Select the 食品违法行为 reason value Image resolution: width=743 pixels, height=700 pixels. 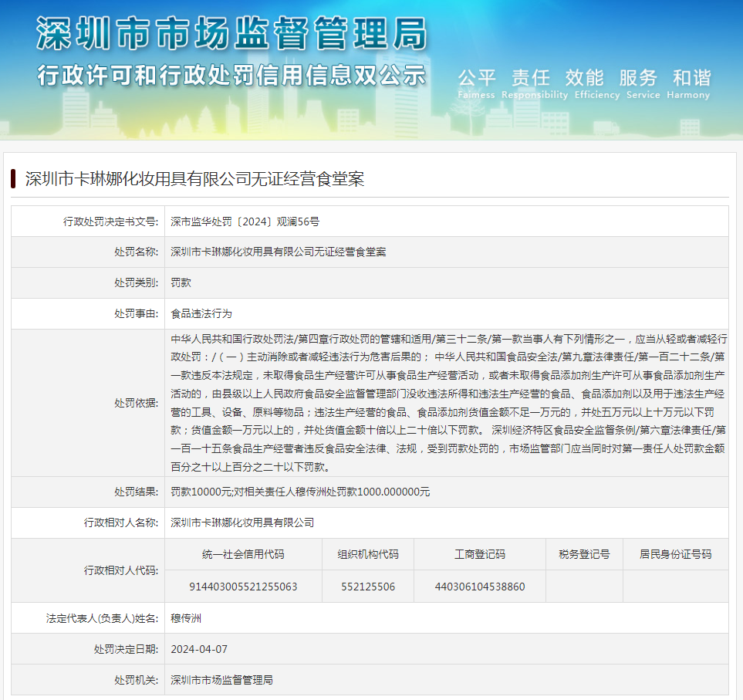coord(201,313)
